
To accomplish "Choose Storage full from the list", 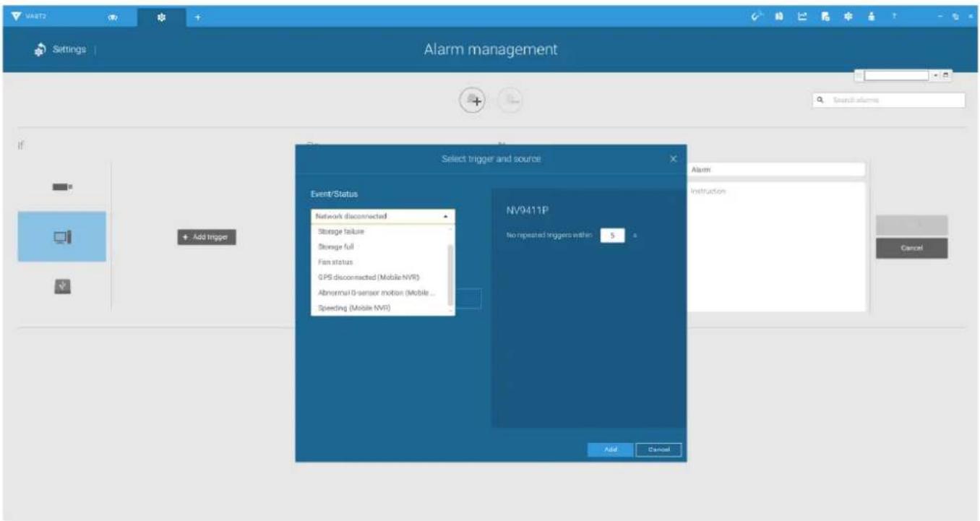I will click(379, 247).
